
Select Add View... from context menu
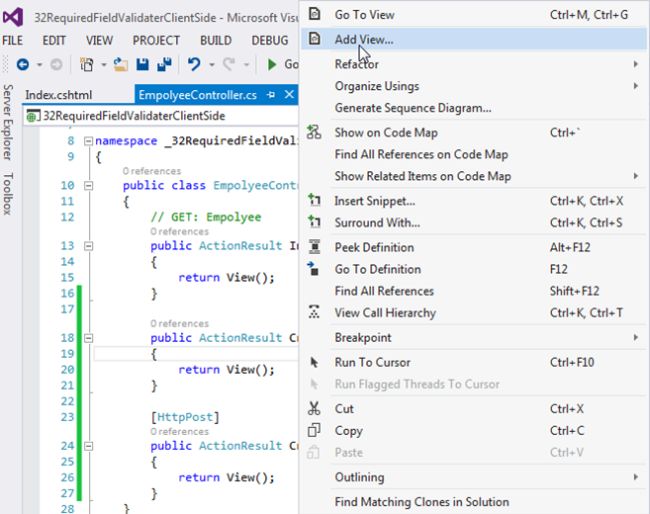(364, 40)
